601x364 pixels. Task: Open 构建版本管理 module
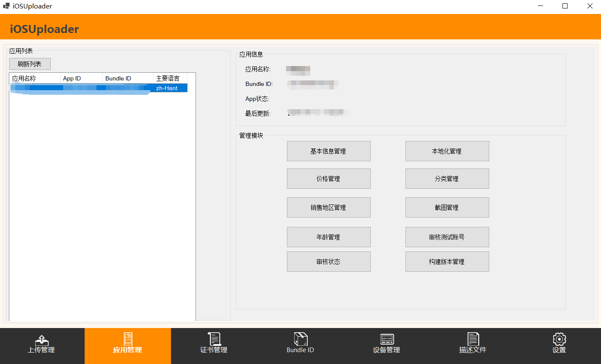point(447,262)
